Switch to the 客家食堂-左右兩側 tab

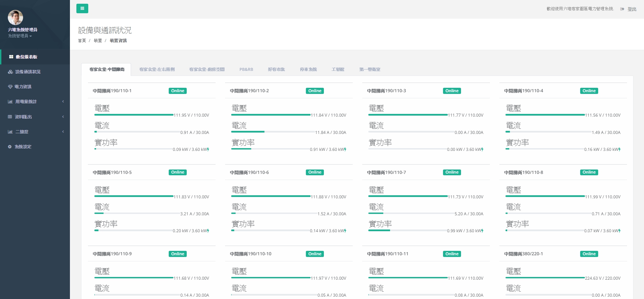[157, 69]
